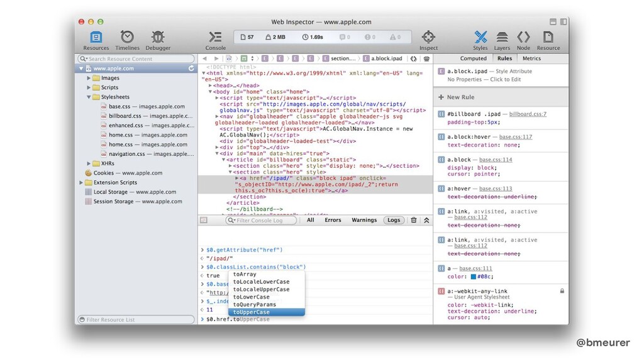Click the 2 MB transfer size indicator
The image size is (644, 362).
coord(275,37)
